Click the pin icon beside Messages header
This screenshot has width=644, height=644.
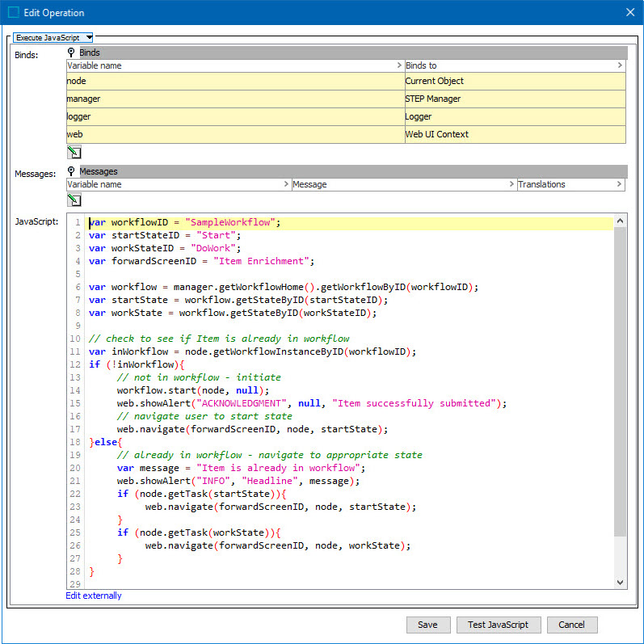click(x=72, y=171)
